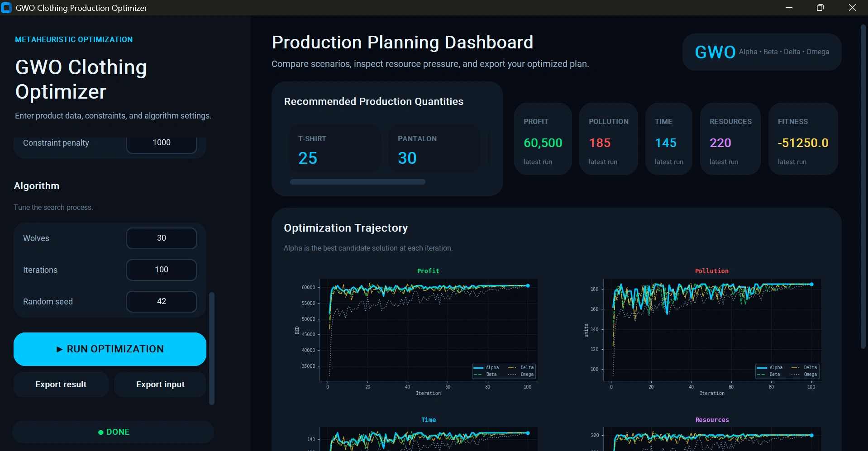Minimize the application window
Viewport: 868px width, 451px height.
(x=789, y=8)
